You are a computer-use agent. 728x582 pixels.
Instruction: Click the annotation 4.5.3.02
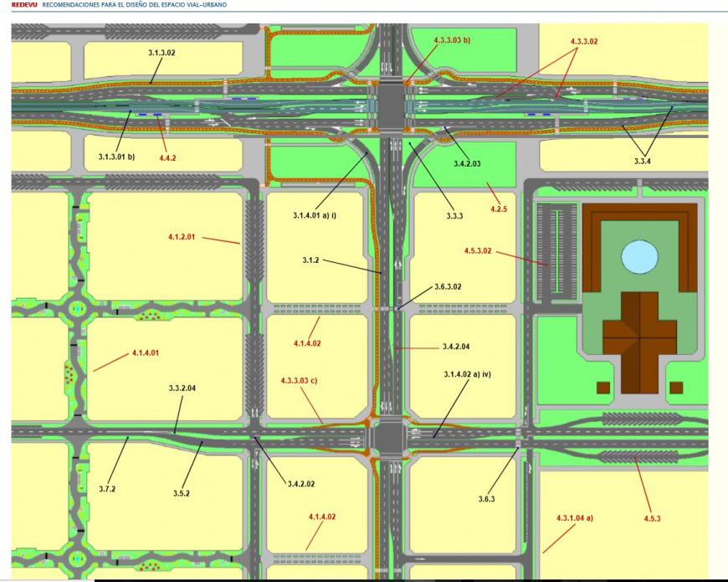click(x=479, y=249)
